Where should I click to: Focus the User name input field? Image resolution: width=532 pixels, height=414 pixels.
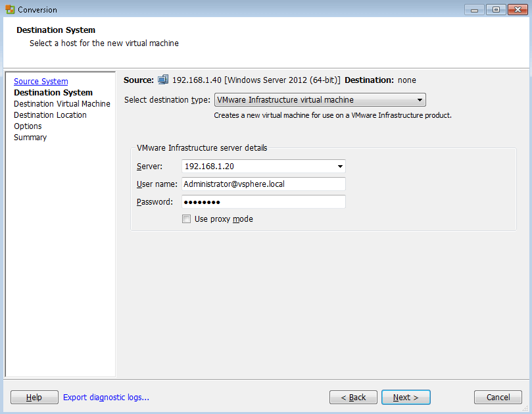click(264, 184)
